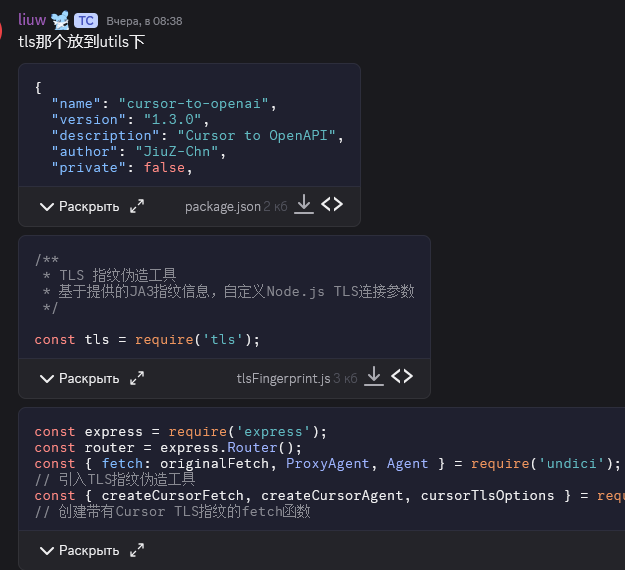
Task: Open tlsFingerprint.js preview in fullscreen
Action: pyautogui.click(x=137, y=378)
